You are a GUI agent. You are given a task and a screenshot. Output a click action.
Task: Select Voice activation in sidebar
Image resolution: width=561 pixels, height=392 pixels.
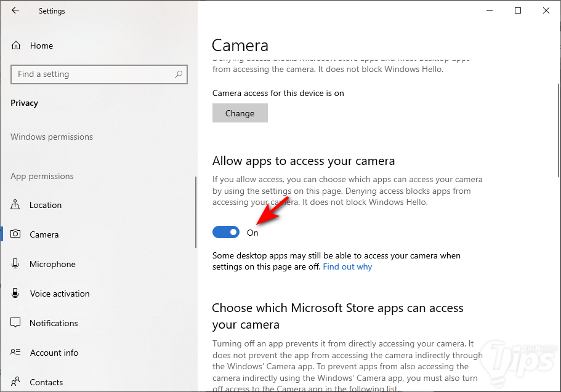(60, 294)
